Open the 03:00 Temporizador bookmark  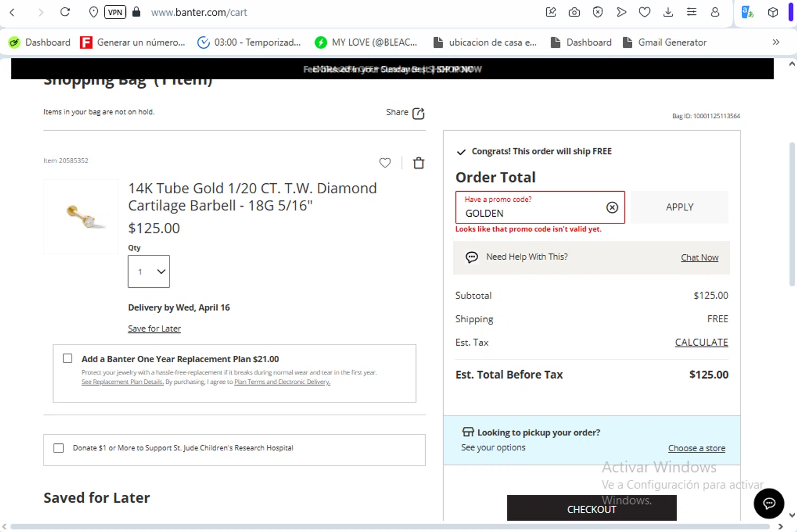point(249,42)
